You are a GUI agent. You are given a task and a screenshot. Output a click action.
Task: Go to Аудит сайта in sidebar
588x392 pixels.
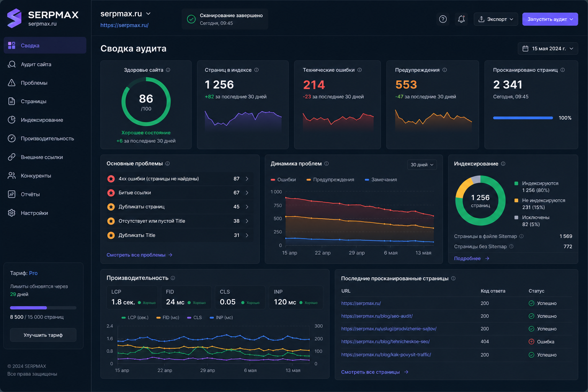point(45,64)
